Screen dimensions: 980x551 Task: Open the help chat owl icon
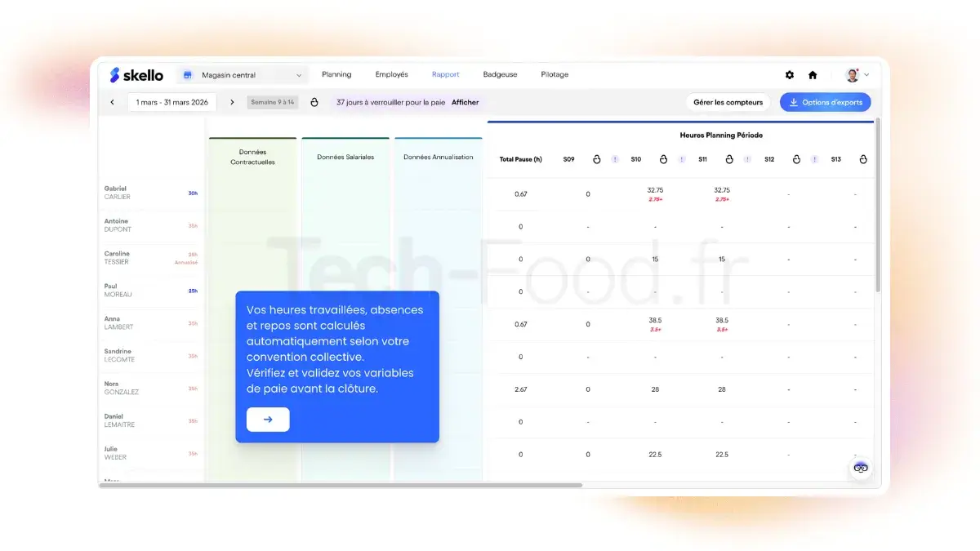pyautogui.click(x=861, y=468)
